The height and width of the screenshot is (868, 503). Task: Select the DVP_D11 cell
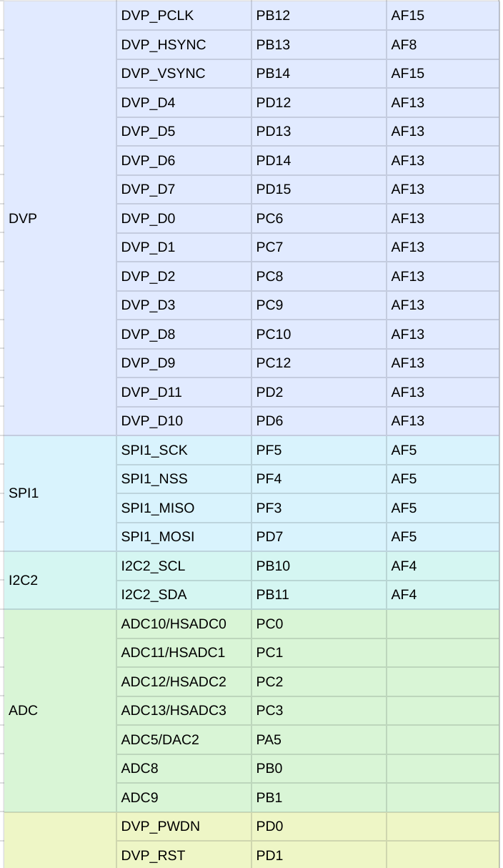click(x=184, y=393)
